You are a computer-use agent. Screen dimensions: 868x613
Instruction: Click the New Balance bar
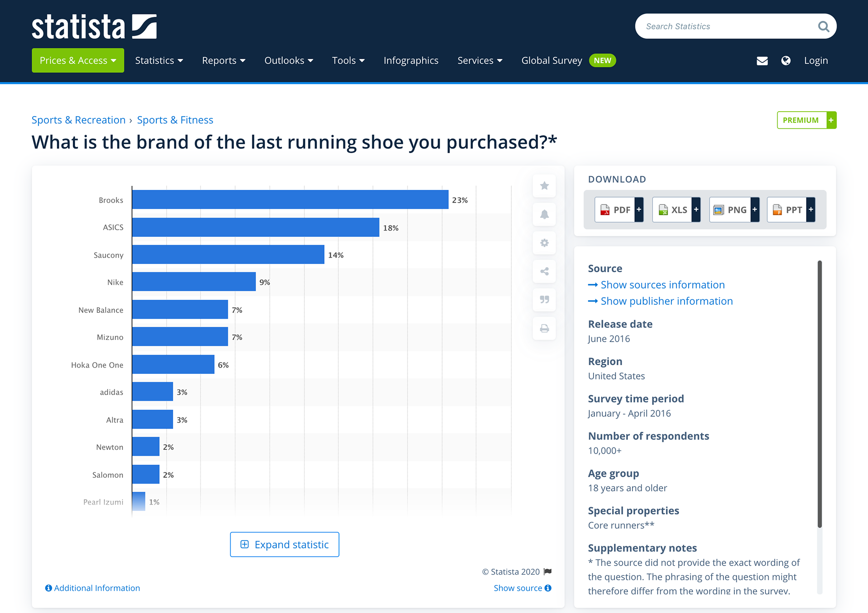click(180, 310)
